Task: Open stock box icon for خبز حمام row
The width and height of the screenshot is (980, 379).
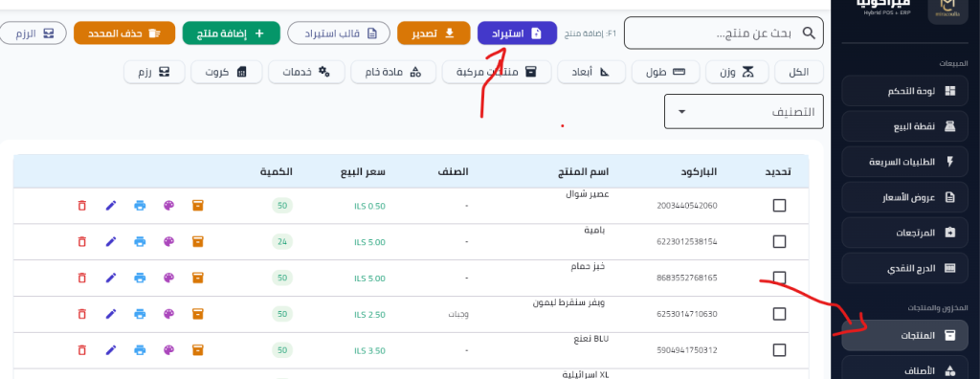Action: 197,278
